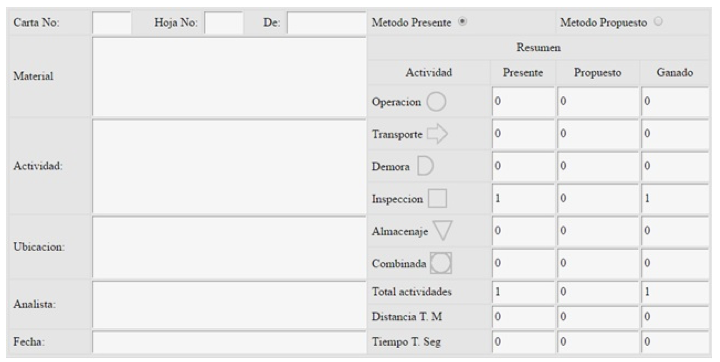Click the Ganado field for Total actividades
The height and width of the screenshot is (362, 720).
675,292
